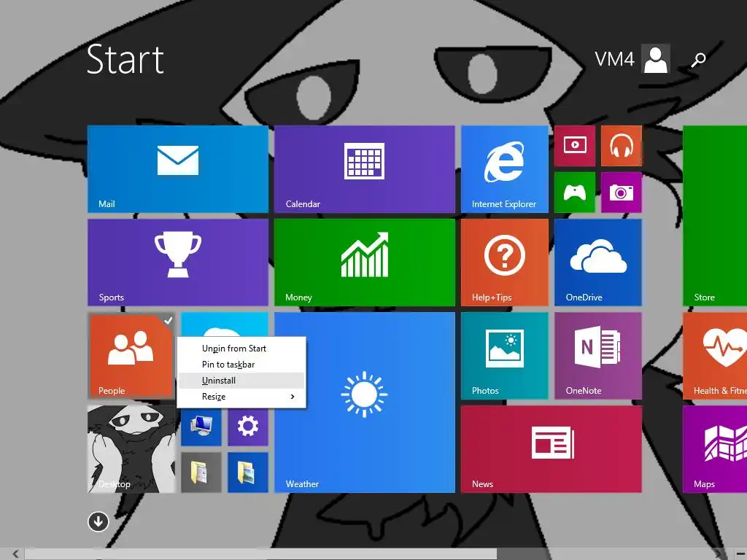
Task: Open the Mail tile
Action: [178, 169]
